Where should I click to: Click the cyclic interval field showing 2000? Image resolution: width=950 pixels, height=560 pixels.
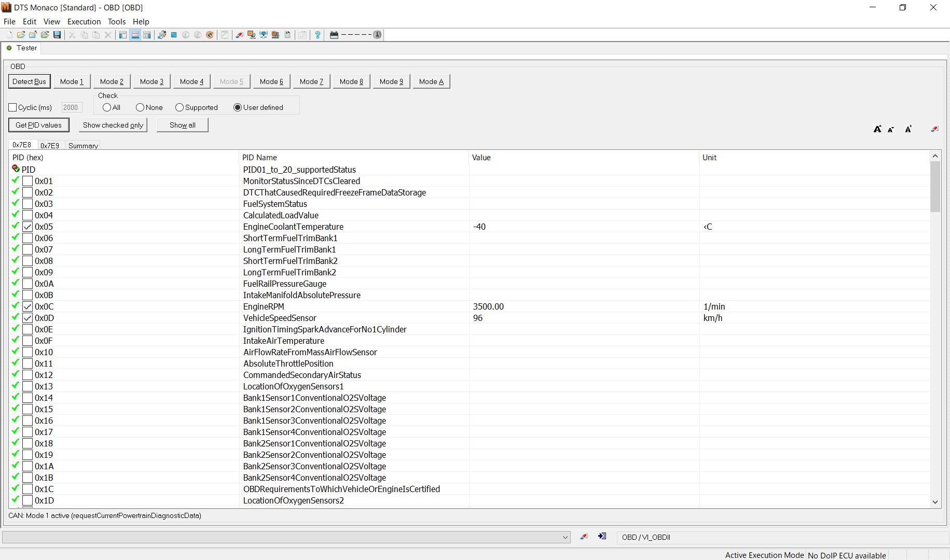pyautogui.click(x=71, y=107)
